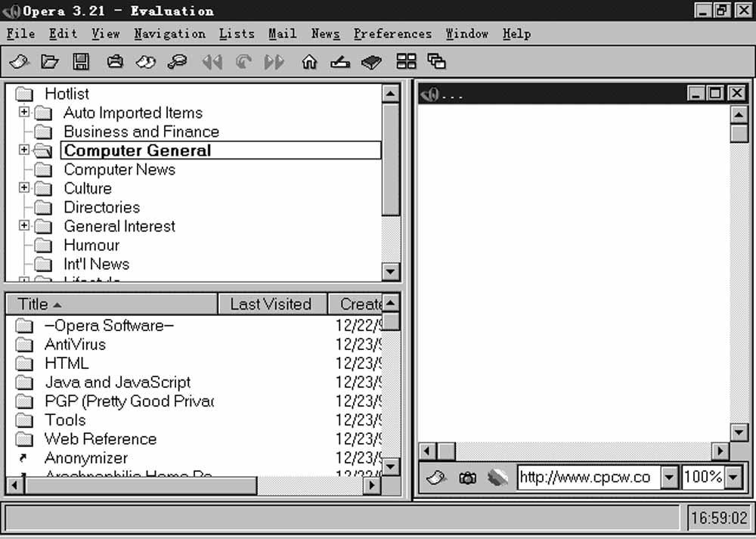Expand the General Interest folder node
756x539 pixels.
tap(23, 225)
